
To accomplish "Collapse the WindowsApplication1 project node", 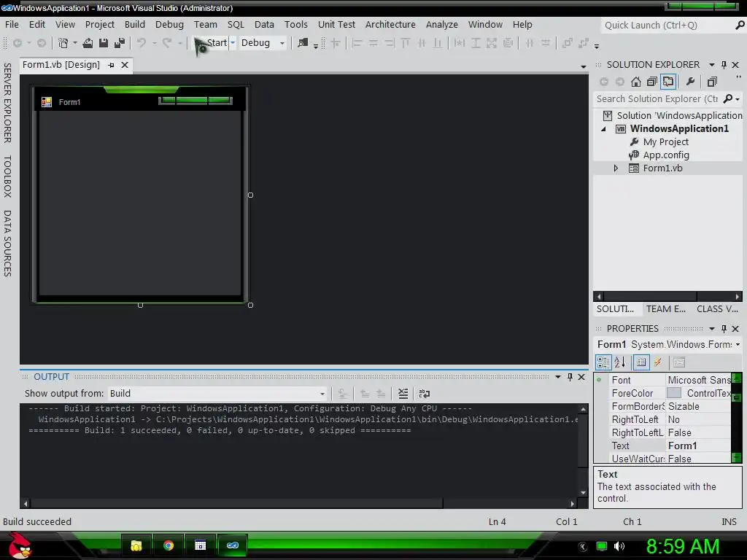I will 603,129.
